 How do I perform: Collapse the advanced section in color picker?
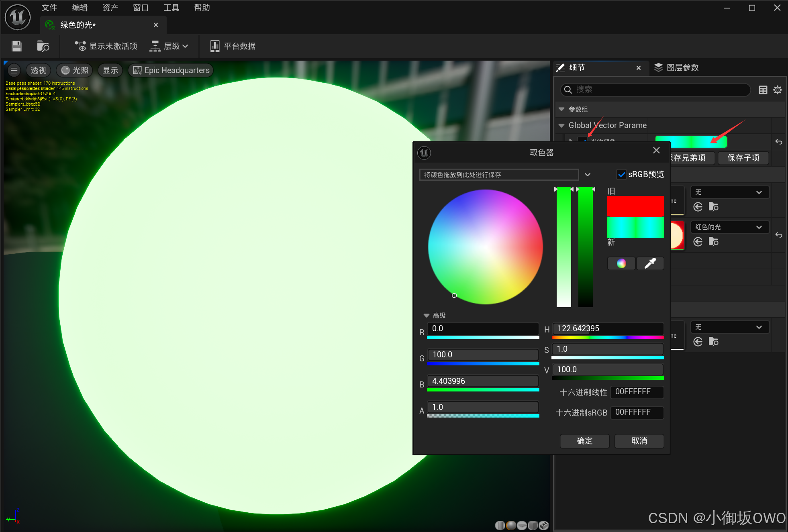427,315
